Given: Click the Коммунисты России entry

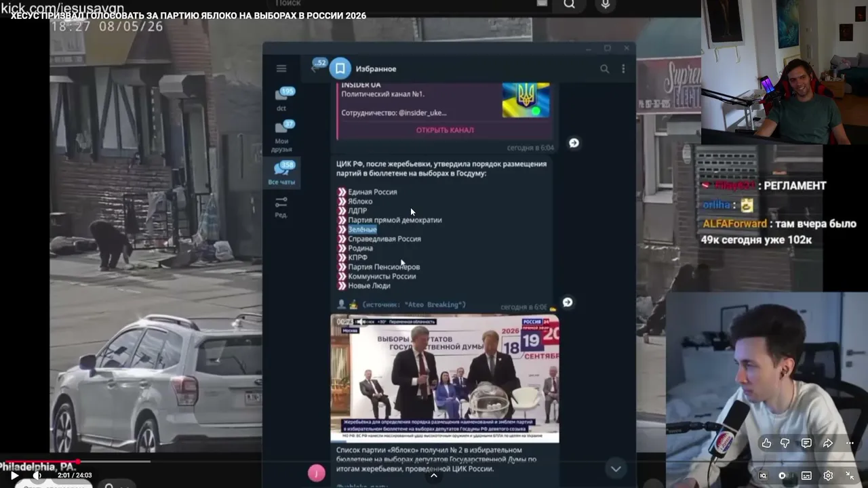Looking at the screenshot, I should (x=382, y=277).
